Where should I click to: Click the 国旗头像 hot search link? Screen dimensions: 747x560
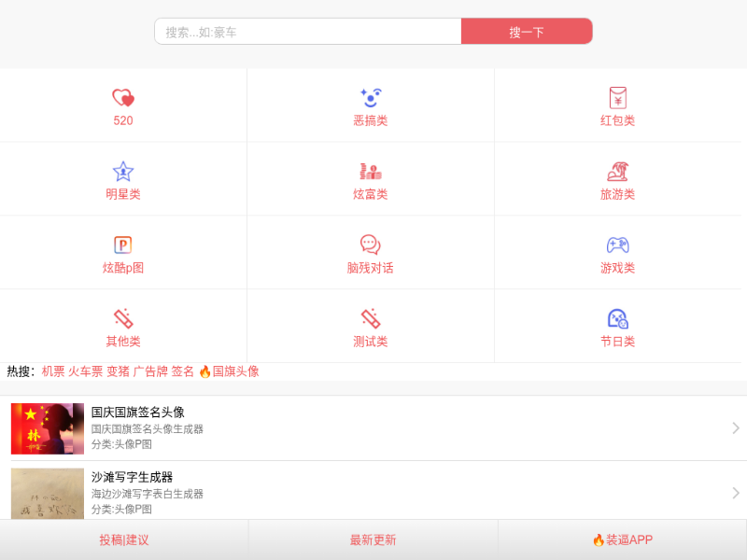[x=235, y=371]
